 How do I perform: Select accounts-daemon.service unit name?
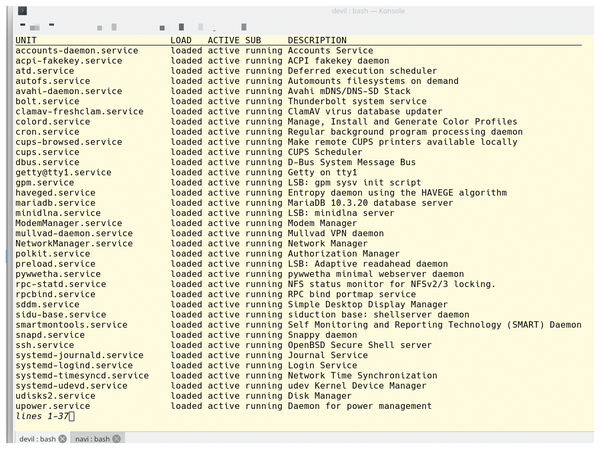(x=77, y=51)
